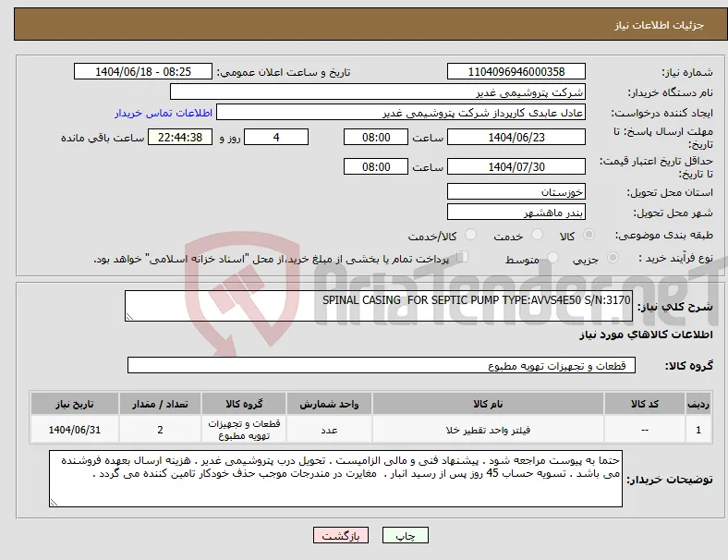
Task: Select the جزیی purchase type radio
Action: (x=613, y=257)
